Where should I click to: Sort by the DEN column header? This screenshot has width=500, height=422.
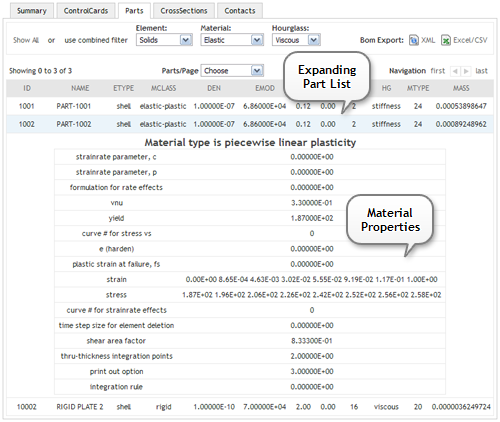click(x=214, y=88)
